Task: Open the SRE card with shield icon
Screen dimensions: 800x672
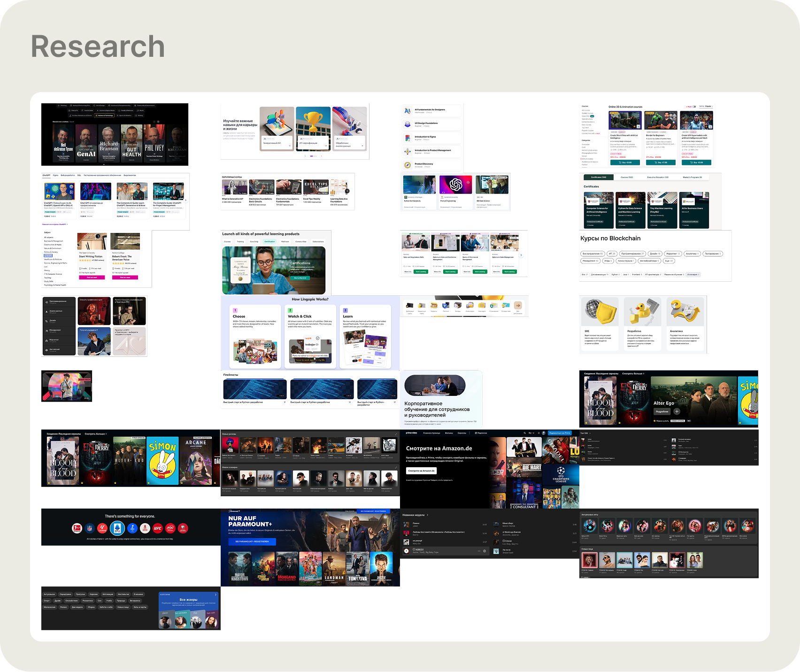Action: (600, 324)
